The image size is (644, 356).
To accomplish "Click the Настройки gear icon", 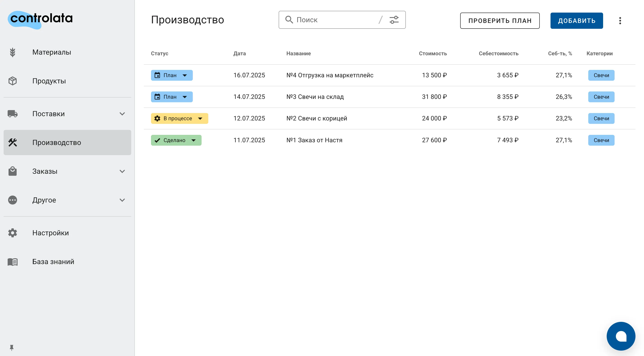I will point(13,233).
